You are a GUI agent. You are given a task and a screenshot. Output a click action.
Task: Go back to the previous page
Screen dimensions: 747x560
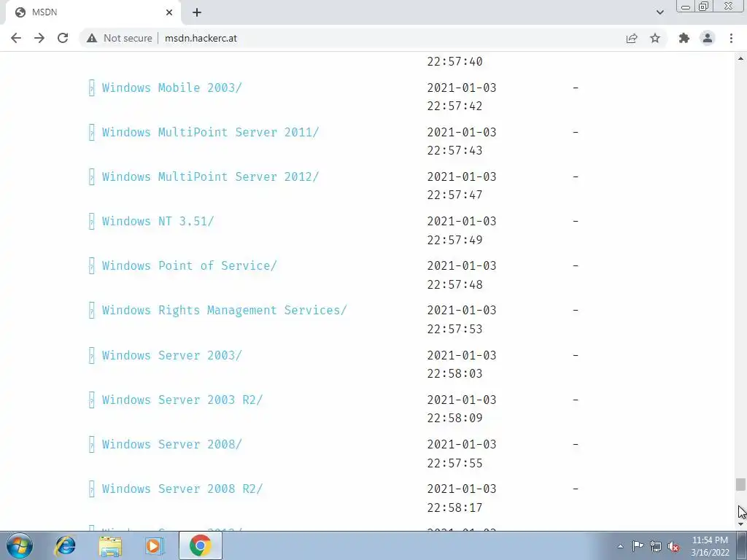(16, 38)
